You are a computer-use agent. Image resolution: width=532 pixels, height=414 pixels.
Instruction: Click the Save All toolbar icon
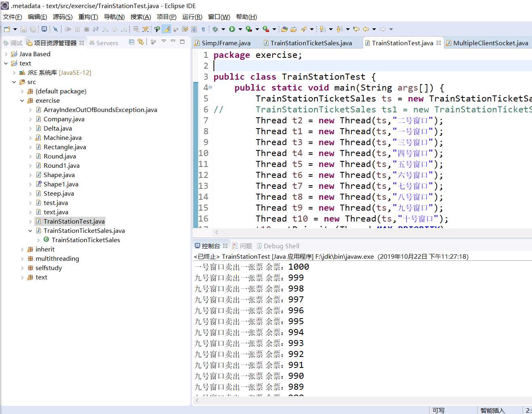tap(33, 29)
